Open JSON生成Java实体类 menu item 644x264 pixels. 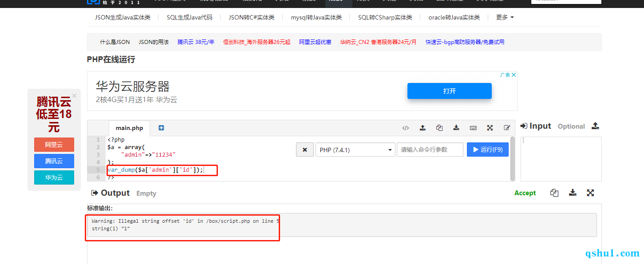(x=122, y=17)
